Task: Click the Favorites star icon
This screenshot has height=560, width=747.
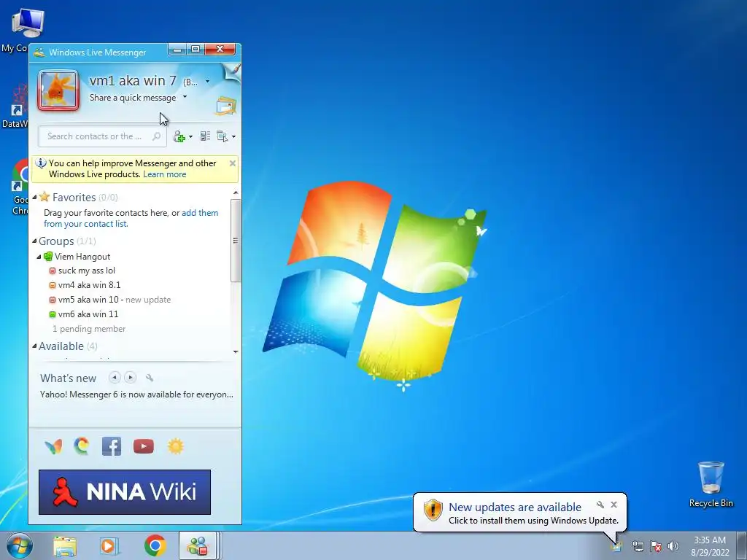Action: [44, 197]
